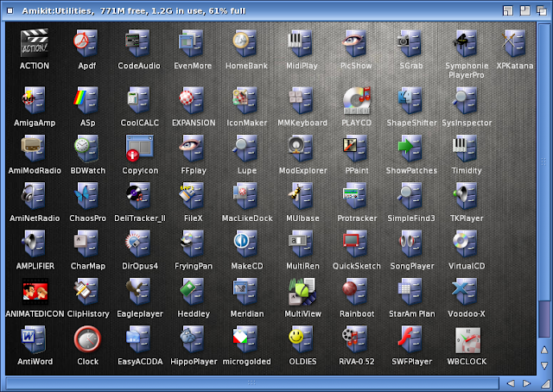Image resolution: width=553 pixels, height=392 pixels.
Task: Select the FryingPan drawer icon
Action: tap(193, 244)
